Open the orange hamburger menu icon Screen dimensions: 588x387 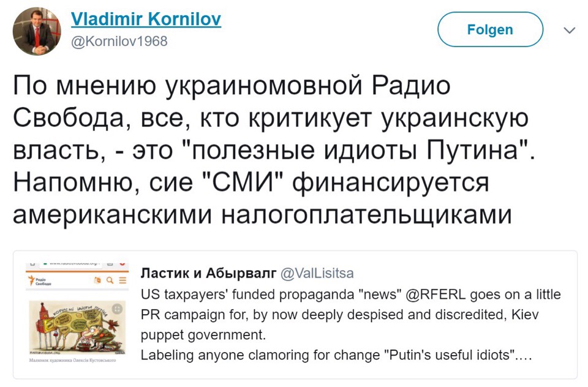click(122, 281)
